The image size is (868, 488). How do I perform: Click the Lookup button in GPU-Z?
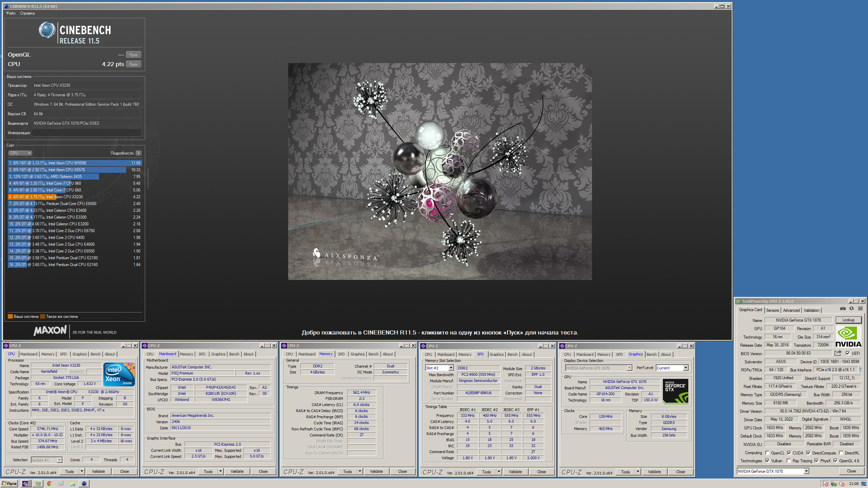pos(848,320)
